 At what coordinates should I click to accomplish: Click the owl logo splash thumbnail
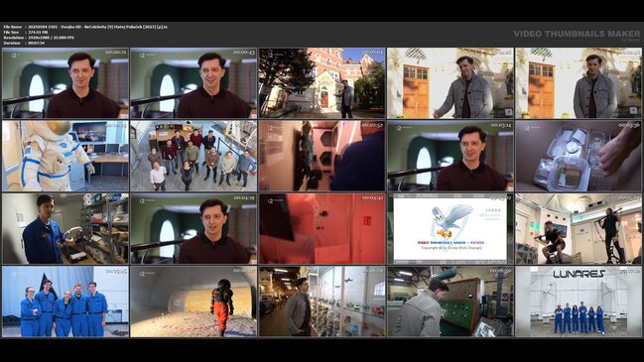[451, 229]
